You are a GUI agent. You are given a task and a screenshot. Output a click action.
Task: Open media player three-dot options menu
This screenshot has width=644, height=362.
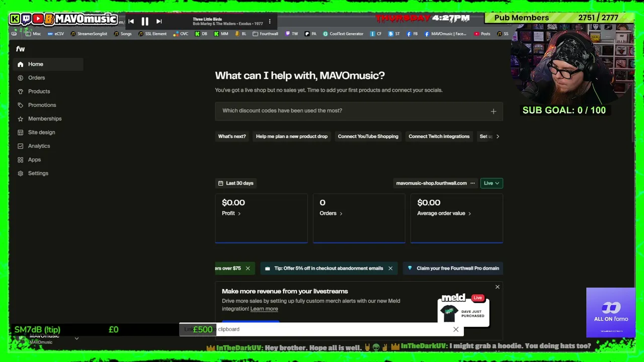point(270,21)
